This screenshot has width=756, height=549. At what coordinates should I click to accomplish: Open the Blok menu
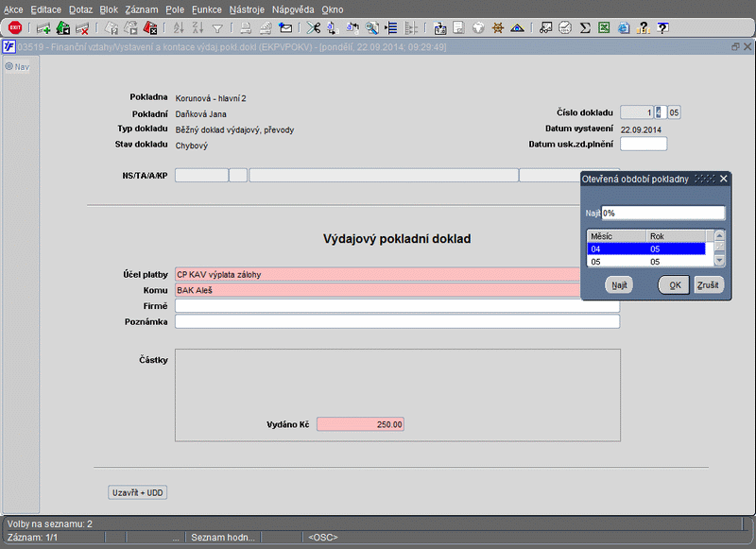pos(109,9)
